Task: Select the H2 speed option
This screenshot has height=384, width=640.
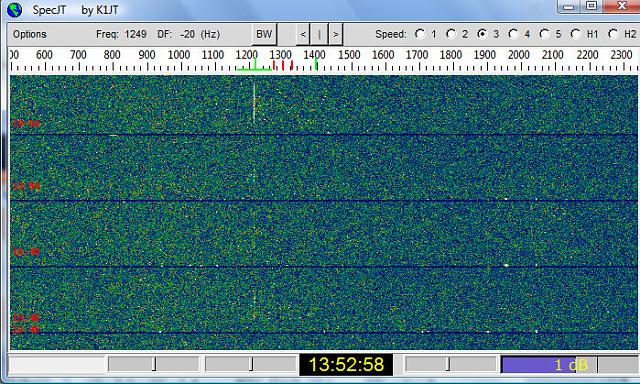Action: [x=613, y=34]
